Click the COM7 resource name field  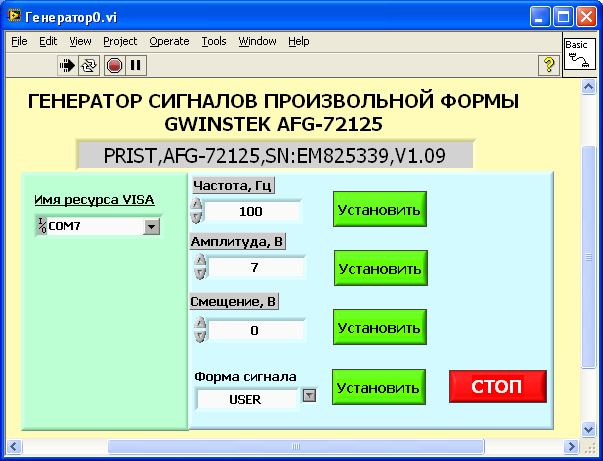click(95, 226)
